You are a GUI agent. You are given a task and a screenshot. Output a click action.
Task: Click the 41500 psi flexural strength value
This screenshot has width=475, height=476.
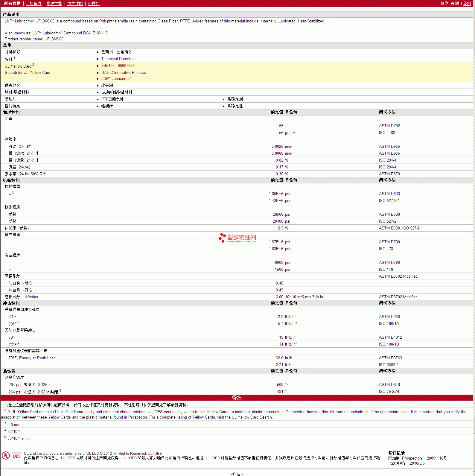pos(281,270)
